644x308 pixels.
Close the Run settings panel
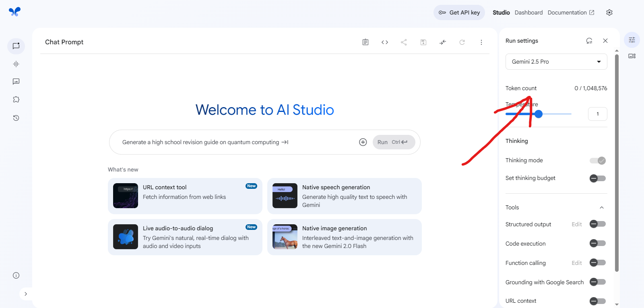pyautogui.click(x=605, y=41)
